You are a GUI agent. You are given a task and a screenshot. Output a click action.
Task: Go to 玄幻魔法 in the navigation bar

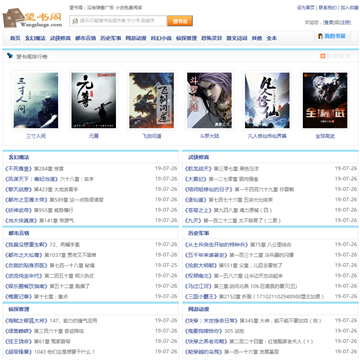pyautogui.click(x=35, y=38)
